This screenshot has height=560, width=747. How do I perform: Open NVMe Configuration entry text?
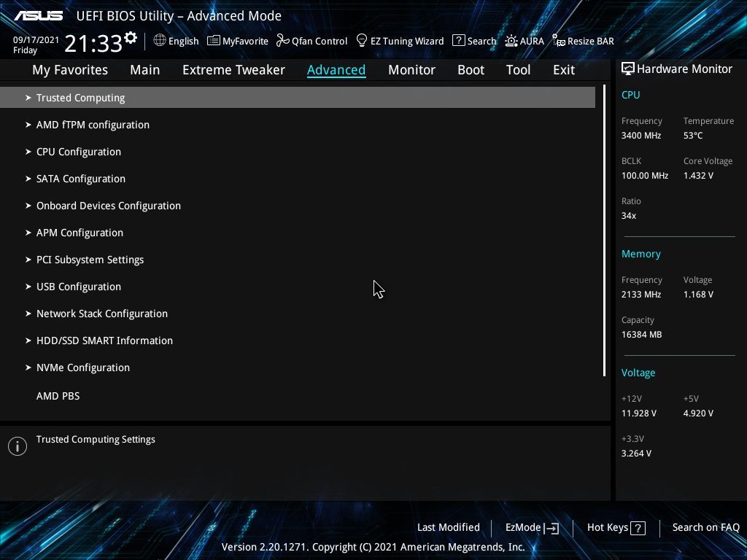tap(83, 367)
